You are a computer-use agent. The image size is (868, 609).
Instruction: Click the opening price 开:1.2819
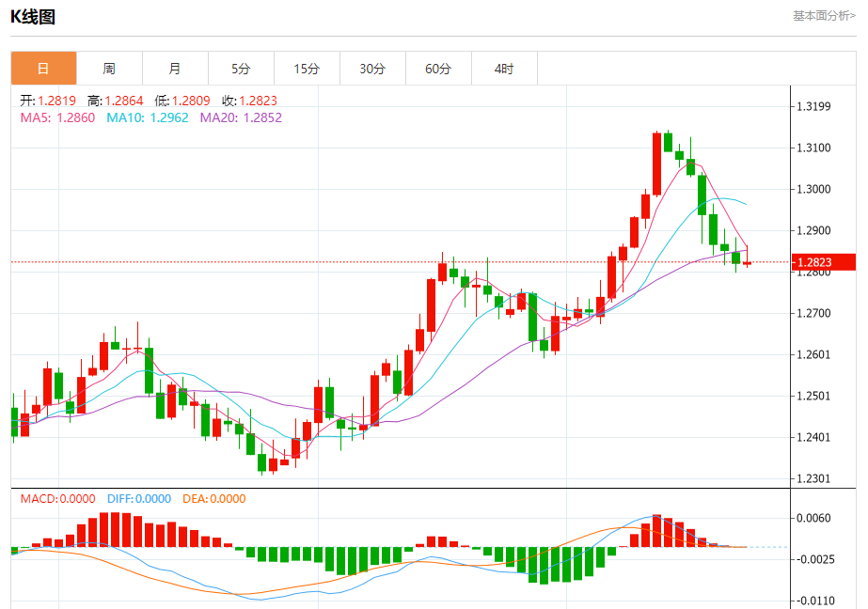pyautogui.click(x=48, y=101)
